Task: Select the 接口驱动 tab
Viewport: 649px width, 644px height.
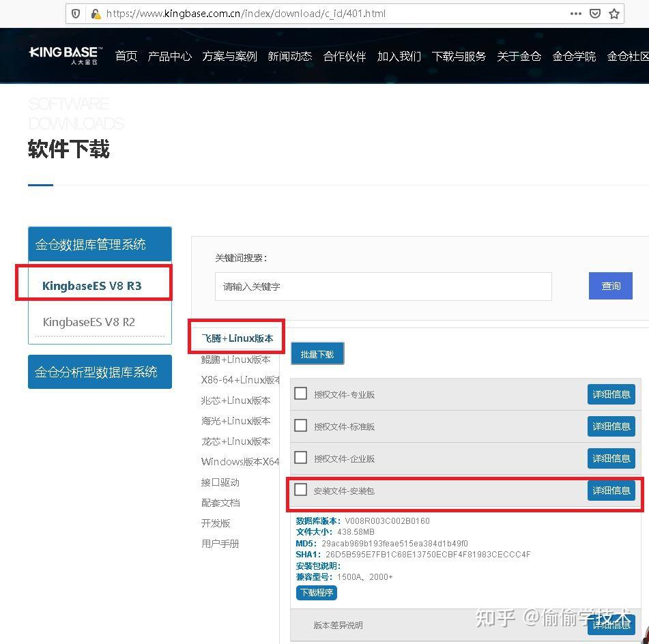Action: (x=220, y=482)
